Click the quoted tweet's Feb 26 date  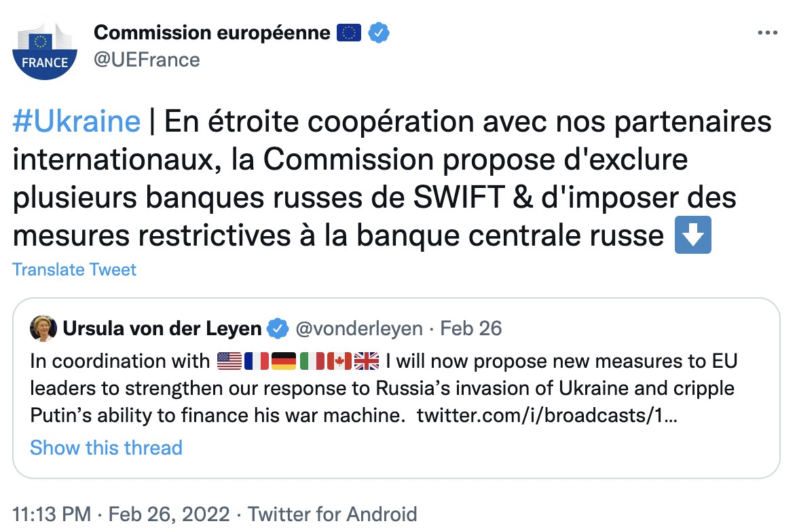tap(471, 329)
